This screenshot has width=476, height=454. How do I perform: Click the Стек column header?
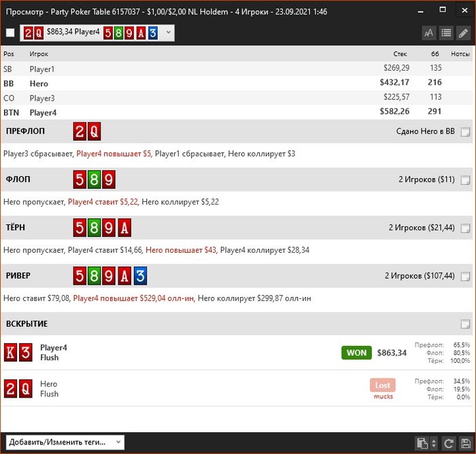(400, 54)
